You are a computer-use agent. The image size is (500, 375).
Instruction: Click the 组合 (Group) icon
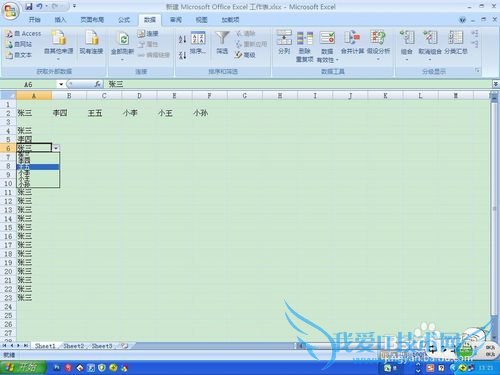[407, 38]
